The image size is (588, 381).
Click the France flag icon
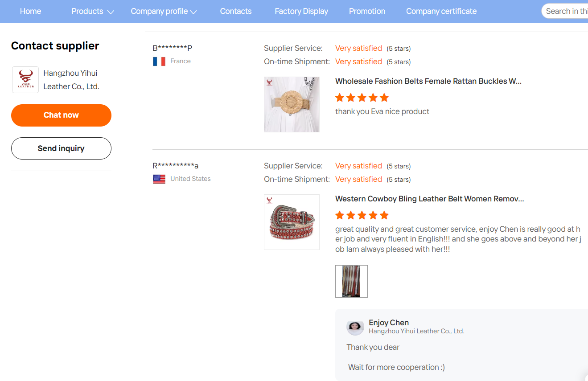coord(159,61)
